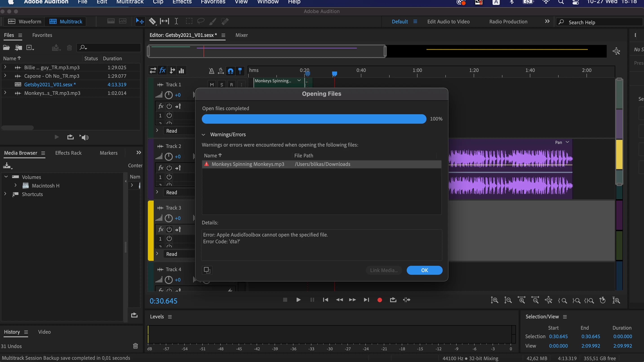Select the Time Selection tool
The height and width of the screenshot is (362, 644).
[176, 22]
